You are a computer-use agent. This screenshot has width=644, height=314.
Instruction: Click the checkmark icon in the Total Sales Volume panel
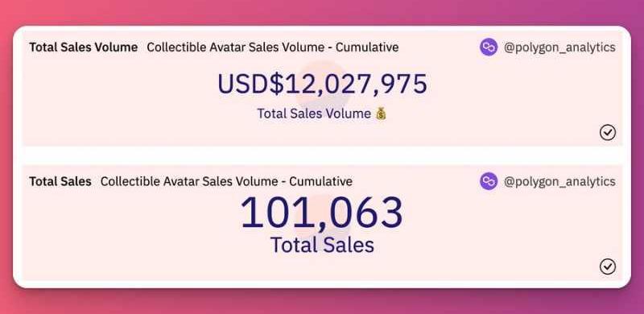(608, 133)
